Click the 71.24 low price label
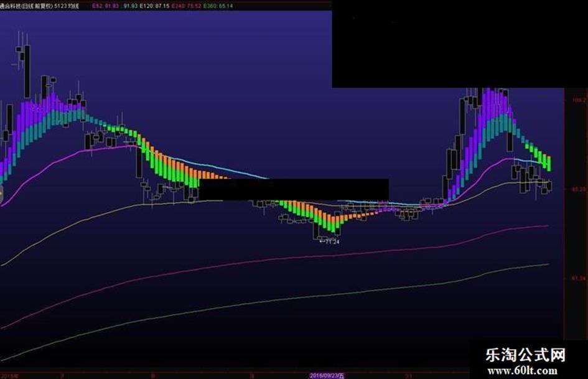Viewport: 588px width, 379px height. coord(329,241)
